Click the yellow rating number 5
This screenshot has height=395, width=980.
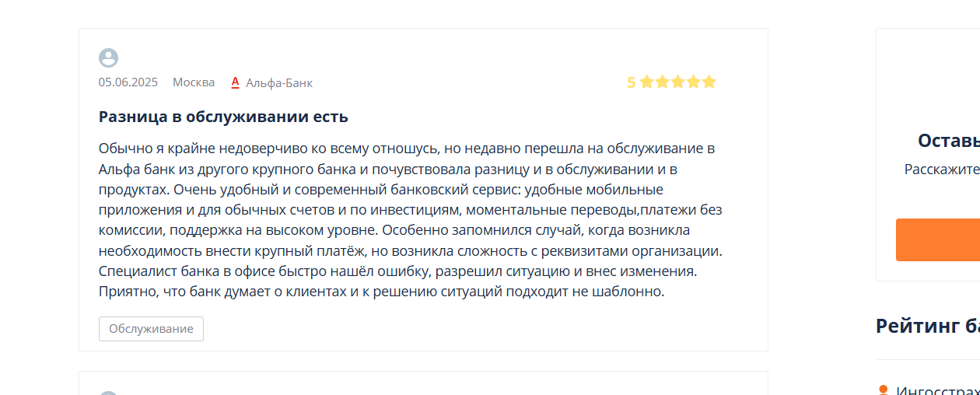pyautogui.click(x=631, y=82)
